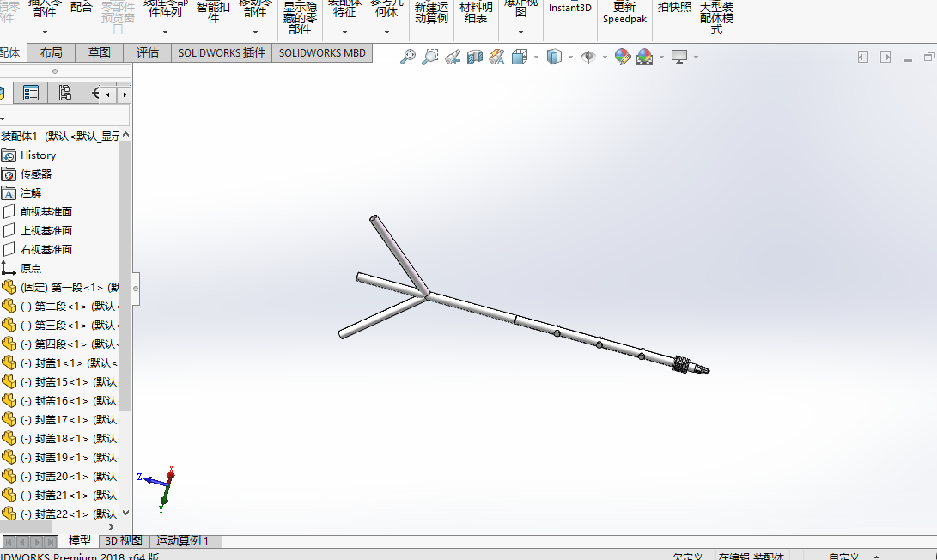Open the ConfigurationManager tab icon
Image resolution: width=937 pixels, height=560 pixels.
[x=64, y=94]
